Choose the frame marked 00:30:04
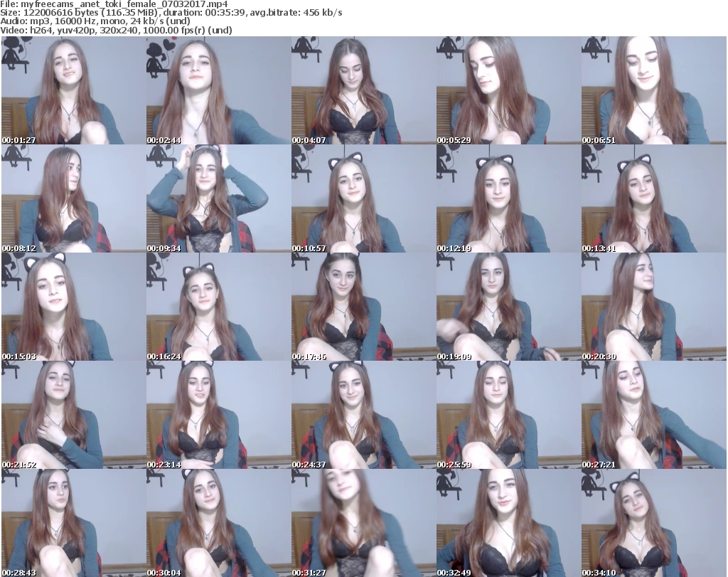The height and width of the screenshot is (577, 728). 219,523
